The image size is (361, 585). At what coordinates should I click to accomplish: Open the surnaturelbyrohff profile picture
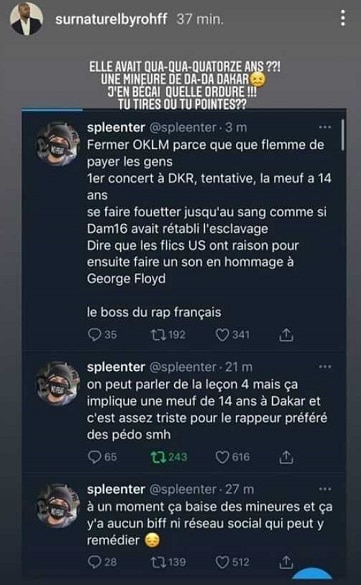tap(26, 19)
